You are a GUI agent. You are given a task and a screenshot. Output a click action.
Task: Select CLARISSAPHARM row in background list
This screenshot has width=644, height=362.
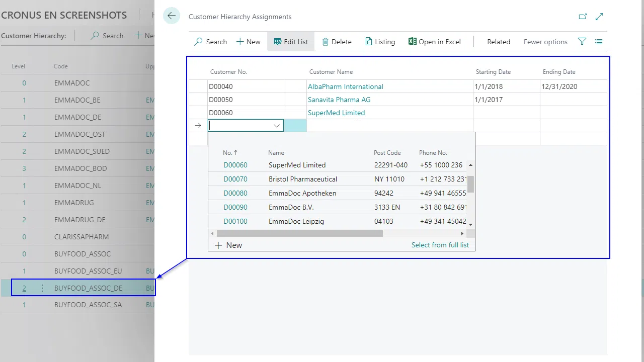tap(77, 237)
